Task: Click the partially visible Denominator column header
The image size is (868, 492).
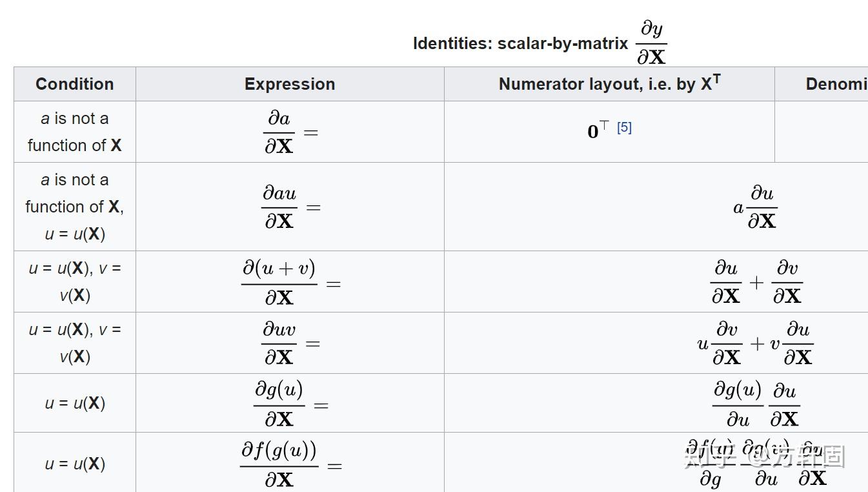Action: [x=822, y=84]
